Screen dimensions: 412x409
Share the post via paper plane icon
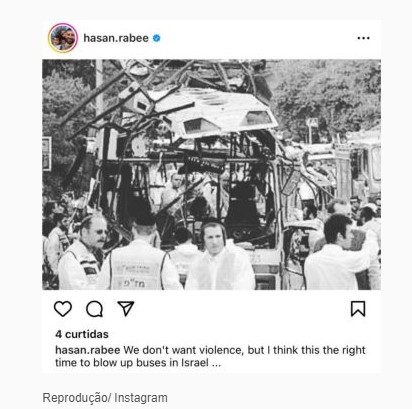126,308
